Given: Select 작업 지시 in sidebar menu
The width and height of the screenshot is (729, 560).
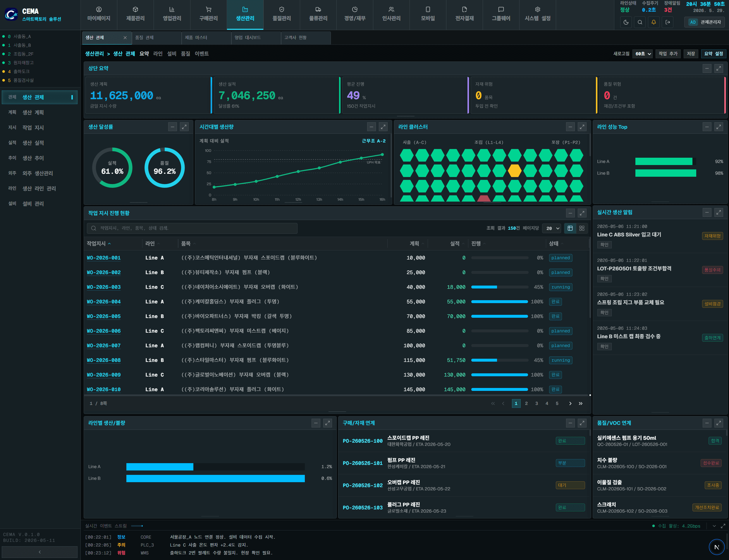Looking at the screenshot, I should 40,128.
